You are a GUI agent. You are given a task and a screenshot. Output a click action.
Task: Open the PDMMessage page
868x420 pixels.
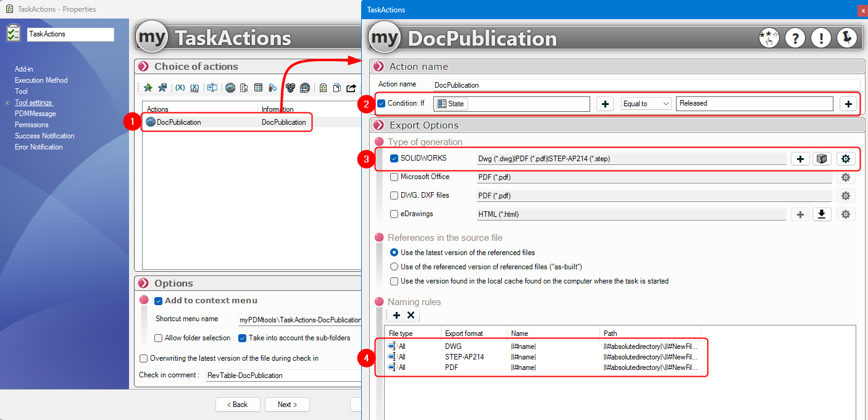tap(35, 114)
